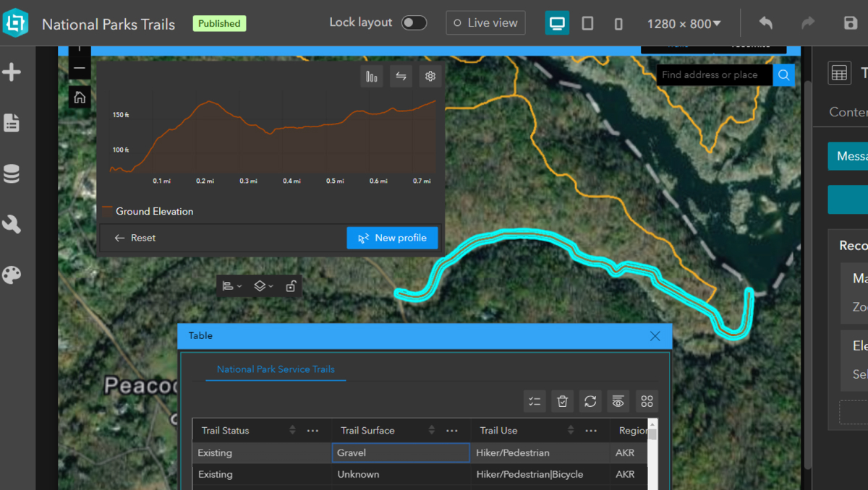Select the National Park Service Trails tab
The image size is (868, 490).
[x=276, y=369]
